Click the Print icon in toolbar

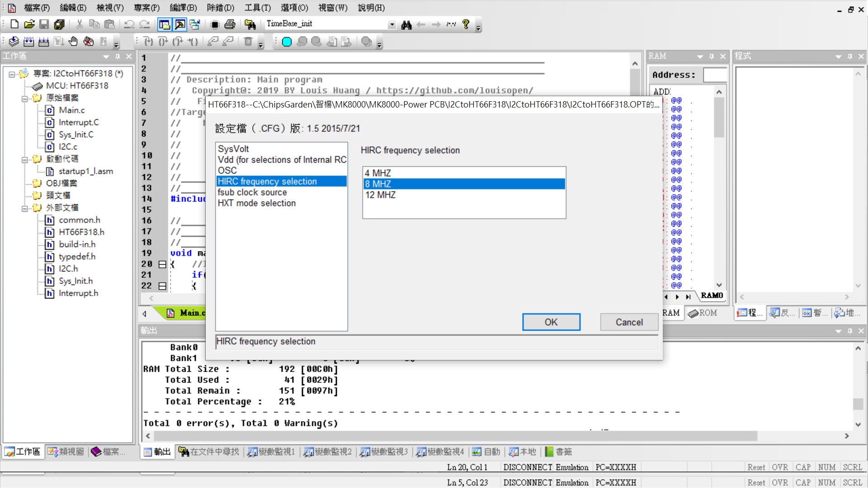[x=230, y=24]
